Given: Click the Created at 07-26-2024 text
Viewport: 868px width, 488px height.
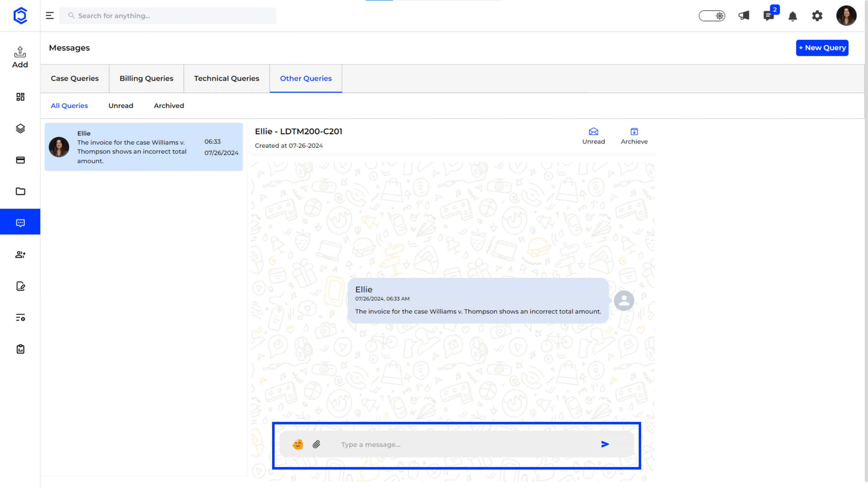Looking at the screenshot, I should (289, 146).
